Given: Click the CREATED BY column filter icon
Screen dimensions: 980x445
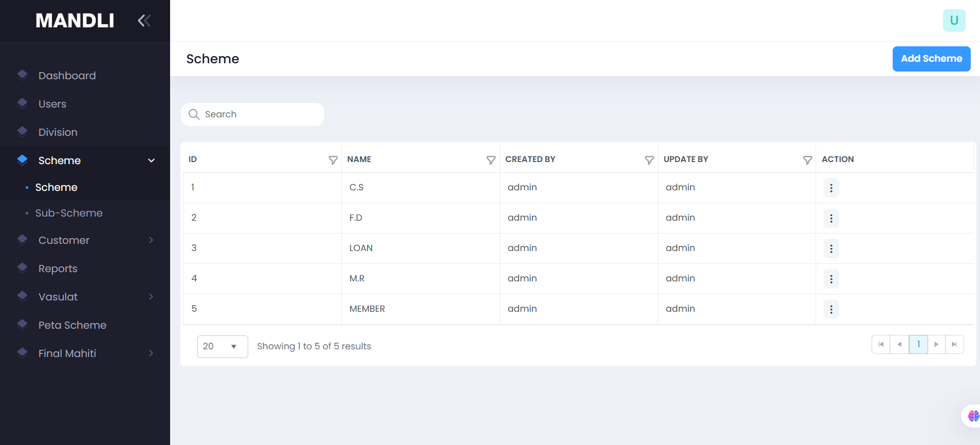Looking at the screenshot, I should tap(649, 160).
